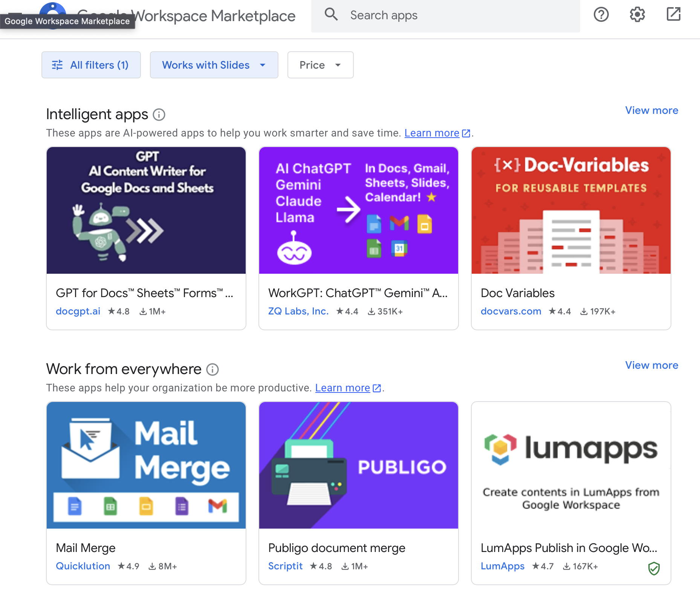
Task: Click the Search apps input field
Action: 445,15
